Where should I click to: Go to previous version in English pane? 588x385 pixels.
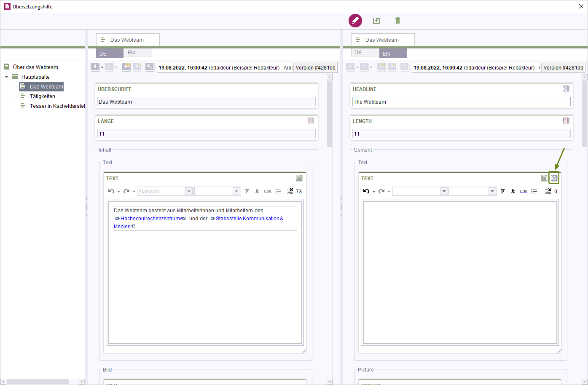point(350,67)
